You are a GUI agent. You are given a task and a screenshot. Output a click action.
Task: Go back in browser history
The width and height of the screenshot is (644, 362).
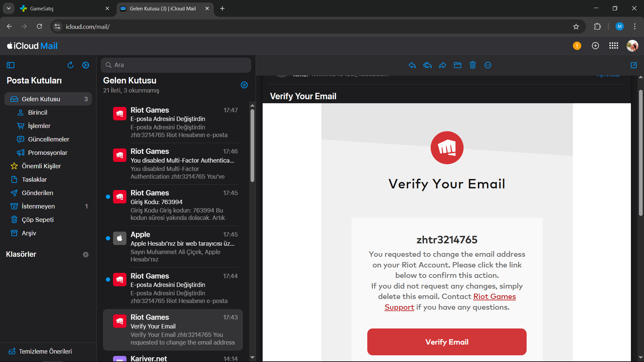[9, 26]
